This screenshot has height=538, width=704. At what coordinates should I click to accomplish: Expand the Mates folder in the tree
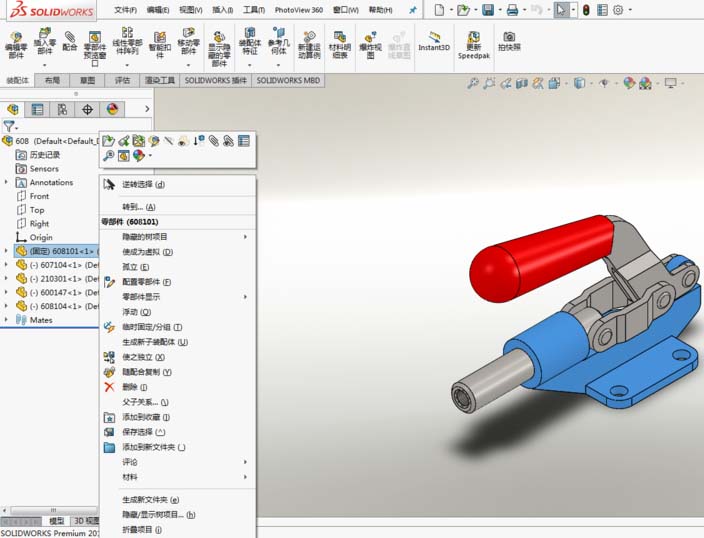[7, 320]
